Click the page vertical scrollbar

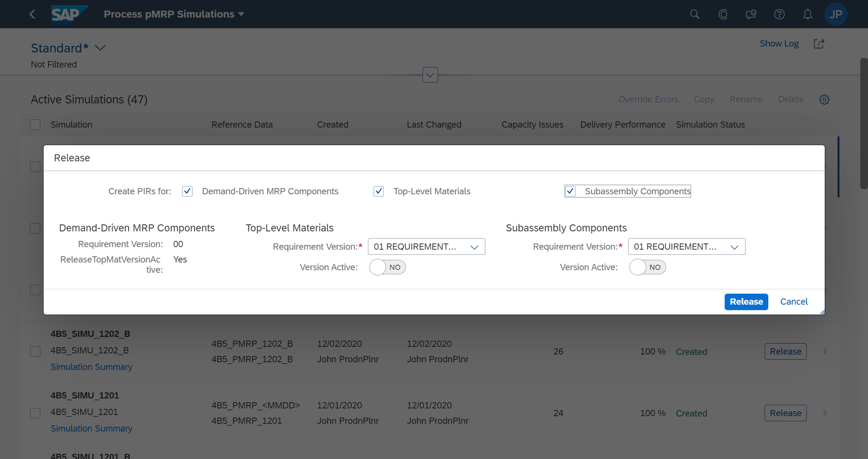(864, 124)
